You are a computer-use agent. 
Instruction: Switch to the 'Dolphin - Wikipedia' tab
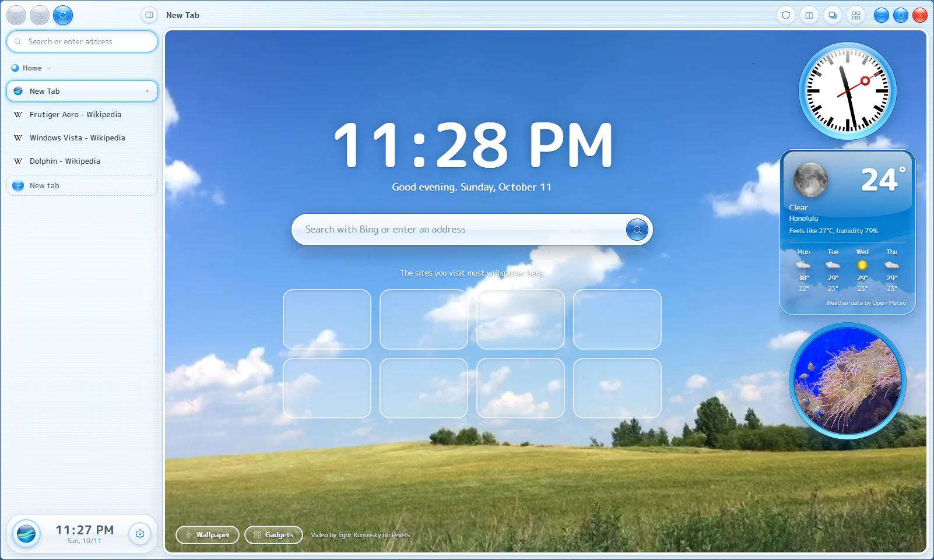pos(82,161)
